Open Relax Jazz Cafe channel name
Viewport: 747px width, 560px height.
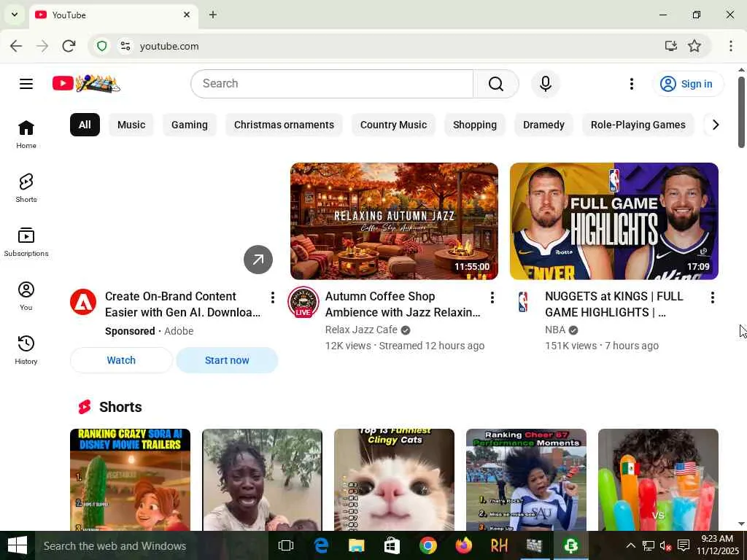361,330
